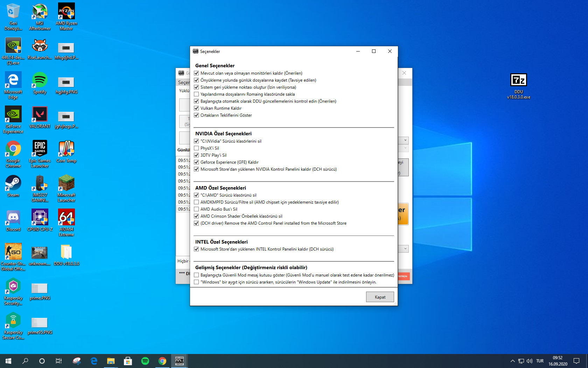Enable the Windows Update driver prevention checkbox
The height and width of the screenshot is (368, 588).
click(x=196, y=282)
